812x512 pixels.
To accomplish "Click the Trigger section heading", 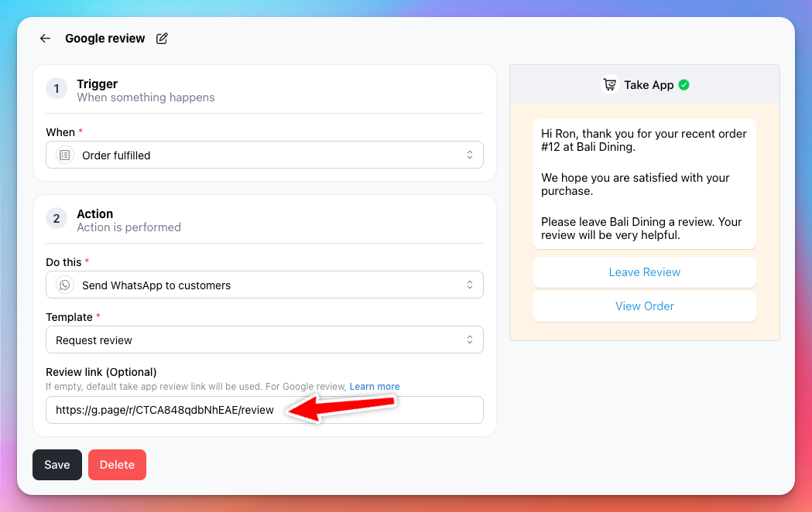I will pos(98,84).
